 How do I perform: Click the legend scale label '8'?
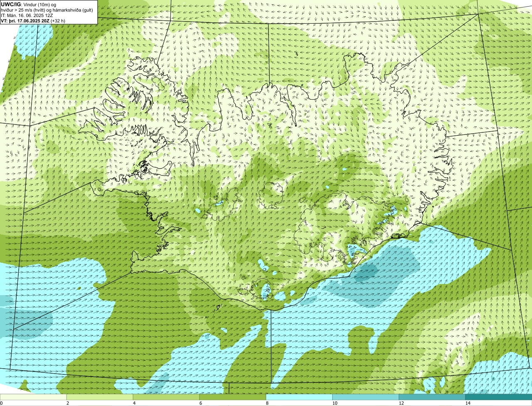click(x=267, y=403)
